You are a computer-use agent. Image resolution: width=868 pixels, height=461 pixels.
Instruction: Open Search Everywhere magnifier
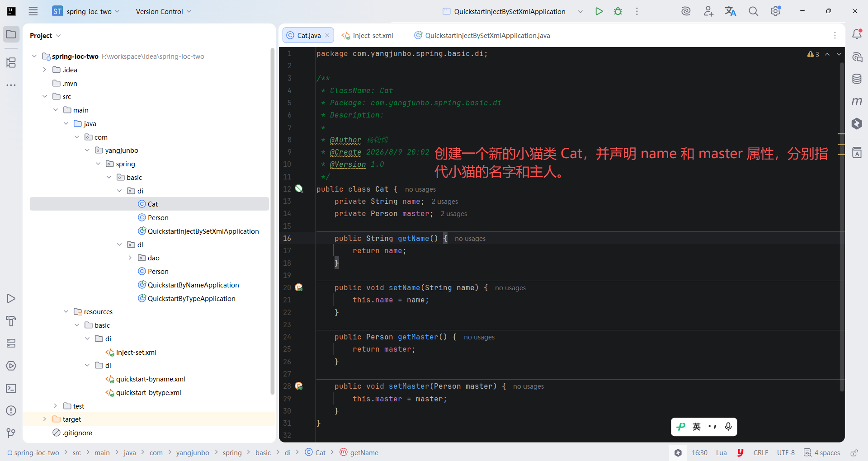(753, 11)
